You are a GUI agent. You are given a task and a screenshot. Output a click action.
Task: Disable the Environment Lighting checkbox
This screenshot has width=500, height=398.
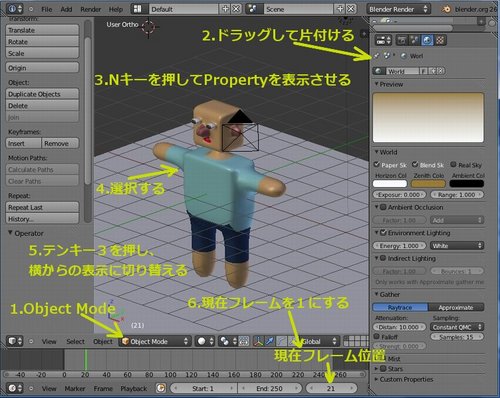point(383,232)
